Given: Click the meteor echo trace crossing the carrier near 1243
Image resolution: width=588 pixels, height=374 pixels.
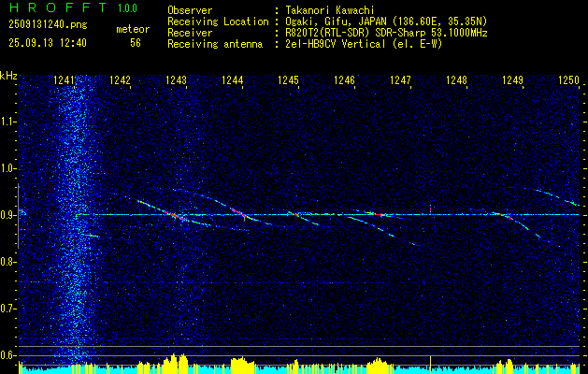Looking at the screenshot, I should 173,214.
